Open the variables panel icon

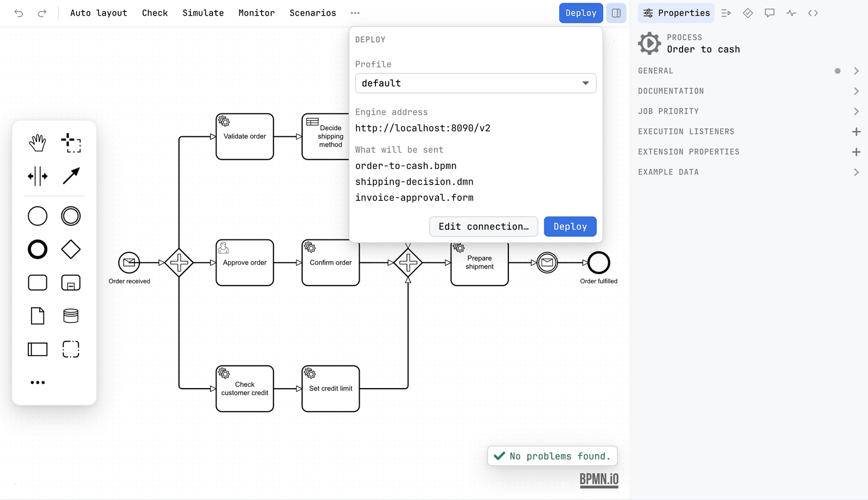pyautogui.click(x=726, y=13)
